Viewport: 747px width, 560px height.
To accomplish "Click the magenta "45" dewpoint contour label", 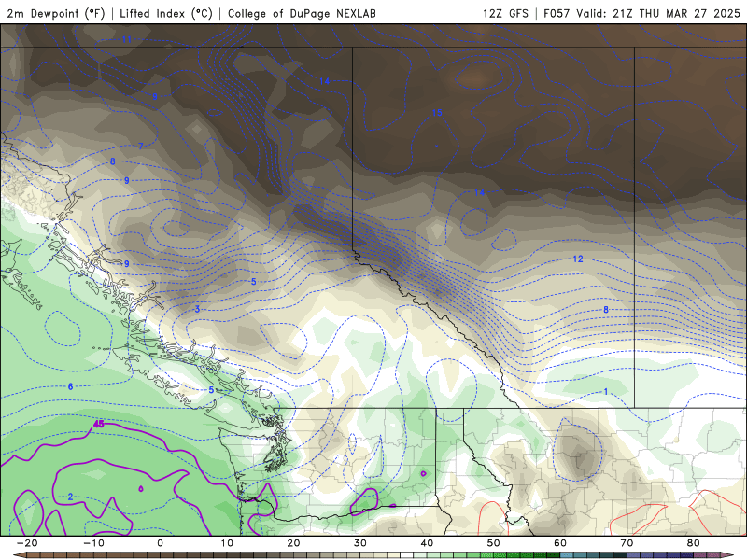I will coord(99,424).
